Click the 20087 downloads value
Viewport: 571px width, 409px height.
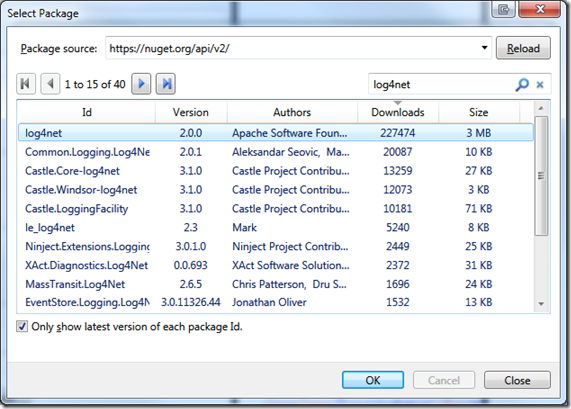pyautogui.click(x=398, y=152)
